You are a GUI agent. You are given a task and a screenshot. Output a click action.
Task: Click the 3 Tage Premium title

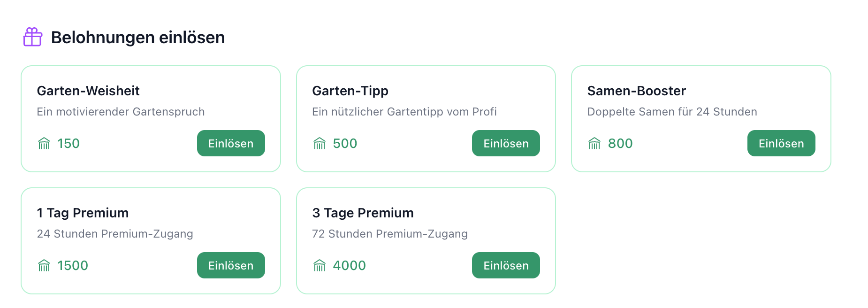(363, 213)
